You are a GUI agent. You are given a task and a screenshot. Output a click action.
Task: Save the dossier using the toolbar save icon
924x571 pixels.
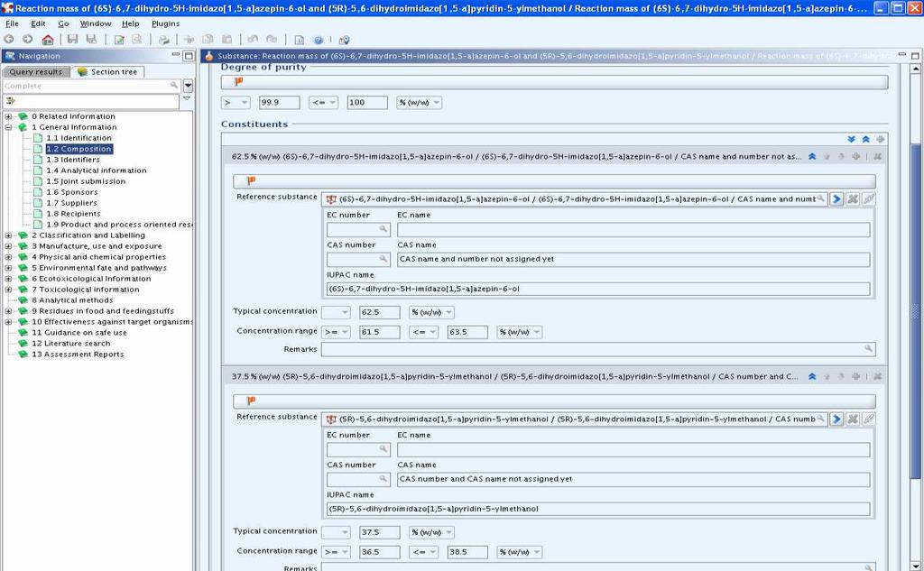tap(72, 40)
